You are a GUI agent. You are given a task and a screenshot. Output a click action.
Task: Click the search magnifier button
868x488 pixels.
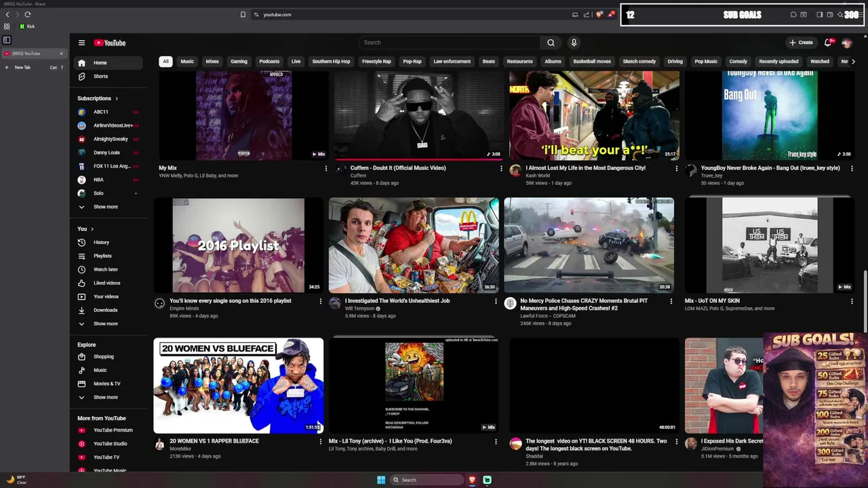pos(551,43)
